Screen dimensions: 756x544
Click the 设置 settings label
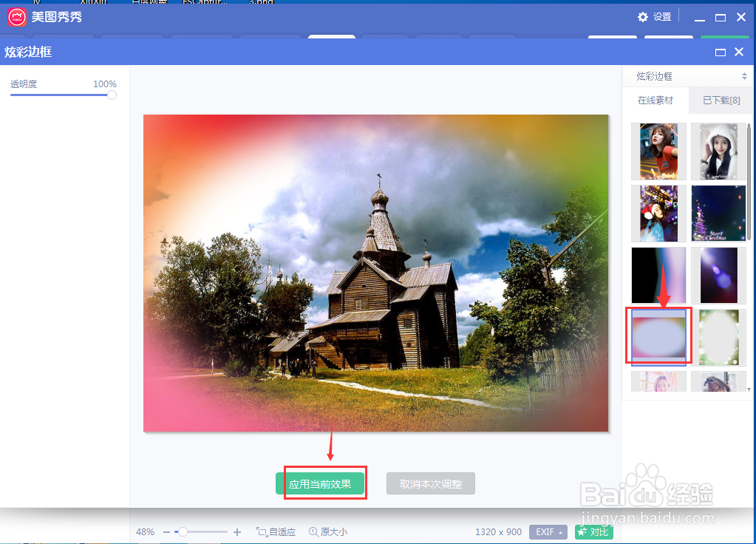[x=662, y=17]
